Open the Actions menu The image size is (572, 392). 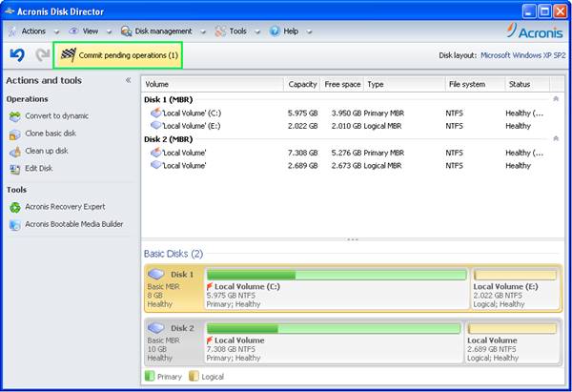33,31
